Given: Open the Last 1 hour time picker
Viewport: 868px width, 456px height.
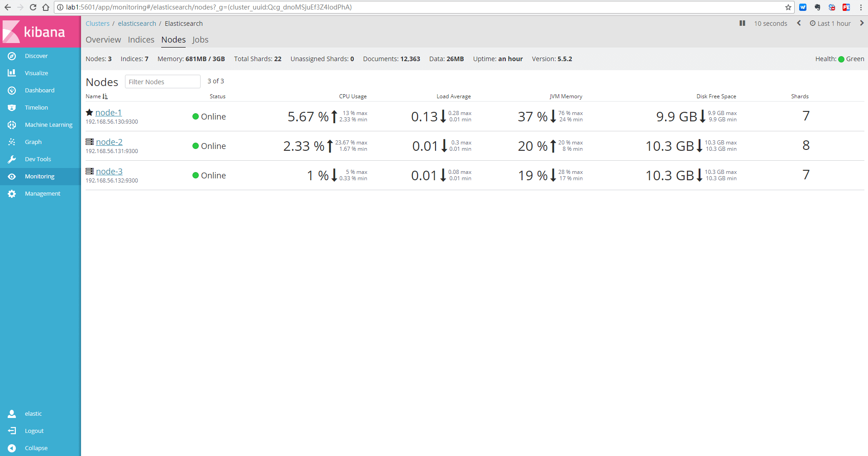Looking at the screenshot, I should (830, 24).
